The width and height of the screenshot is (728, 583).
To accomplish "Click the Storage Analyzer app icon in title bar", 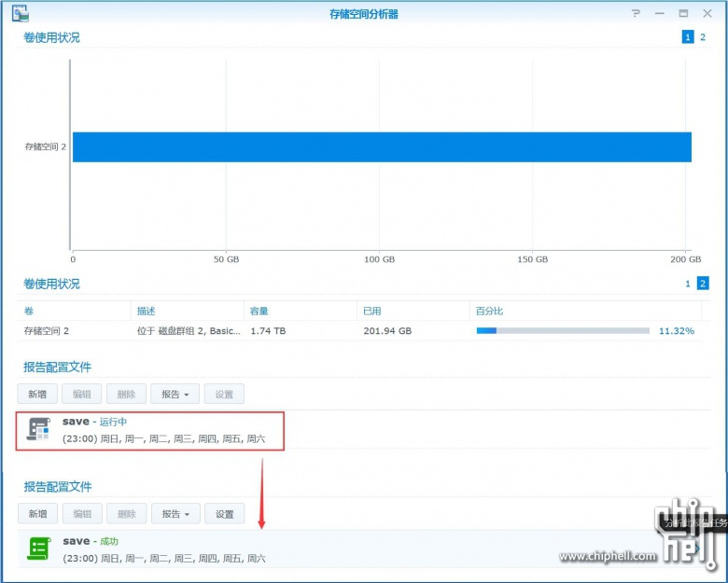I will (20, 13).
